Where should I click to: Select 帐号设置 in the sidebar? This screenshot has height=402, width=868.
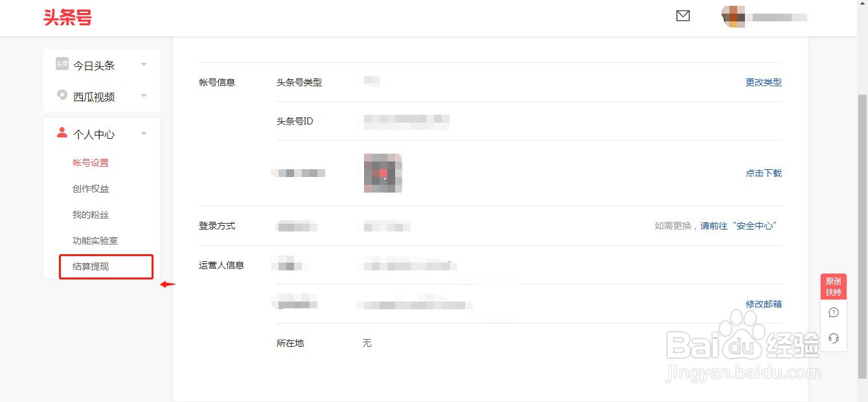pyautogui.click(x=91, y=163)
